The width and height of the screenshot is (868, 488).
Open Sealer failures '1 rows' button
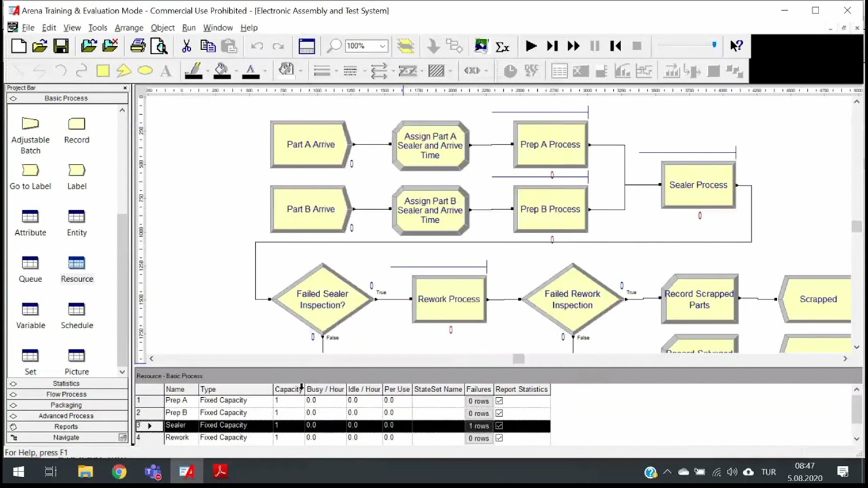pos(479,426)
